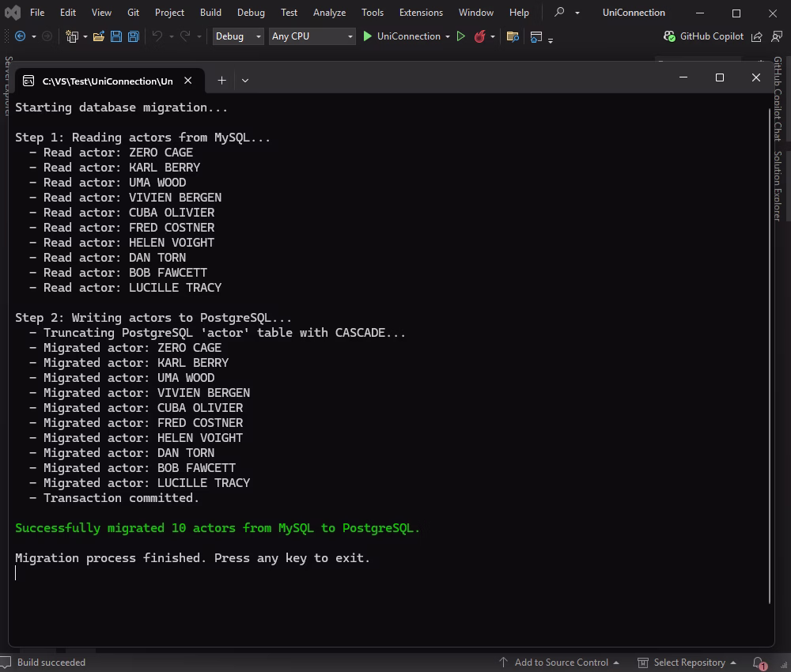Click the Save All icon
The image size is (791, 672).
click(x=133, y=36)
